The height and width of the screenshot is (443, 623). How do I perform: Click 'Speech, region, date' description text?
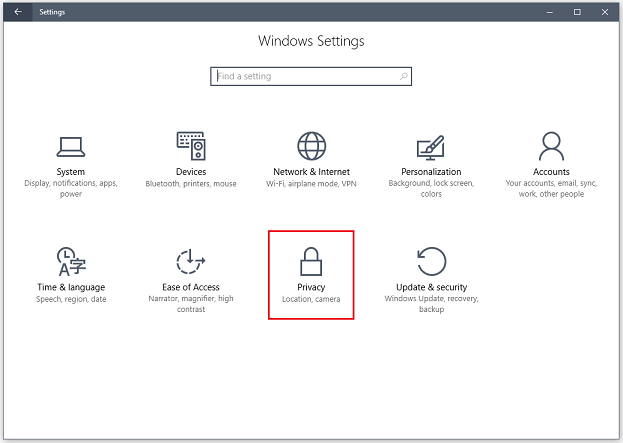coord(71,299)
